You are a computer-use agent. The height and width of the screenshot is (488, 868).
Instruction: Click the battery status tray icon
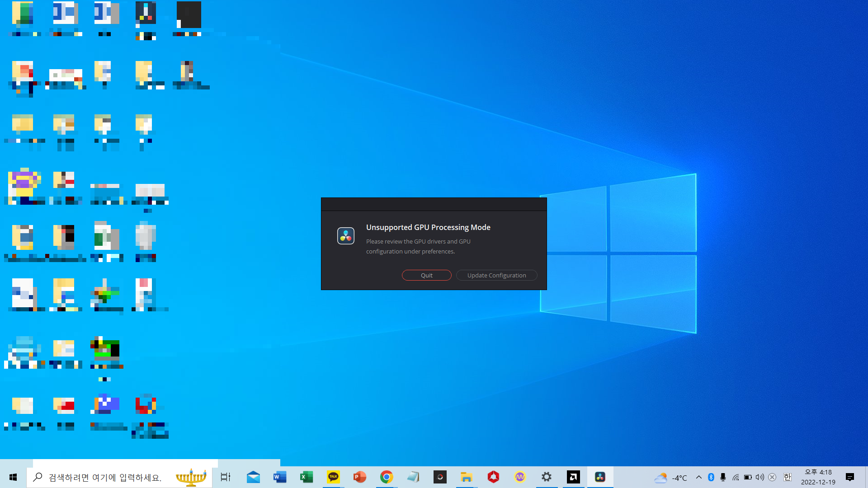pos(748,477)
